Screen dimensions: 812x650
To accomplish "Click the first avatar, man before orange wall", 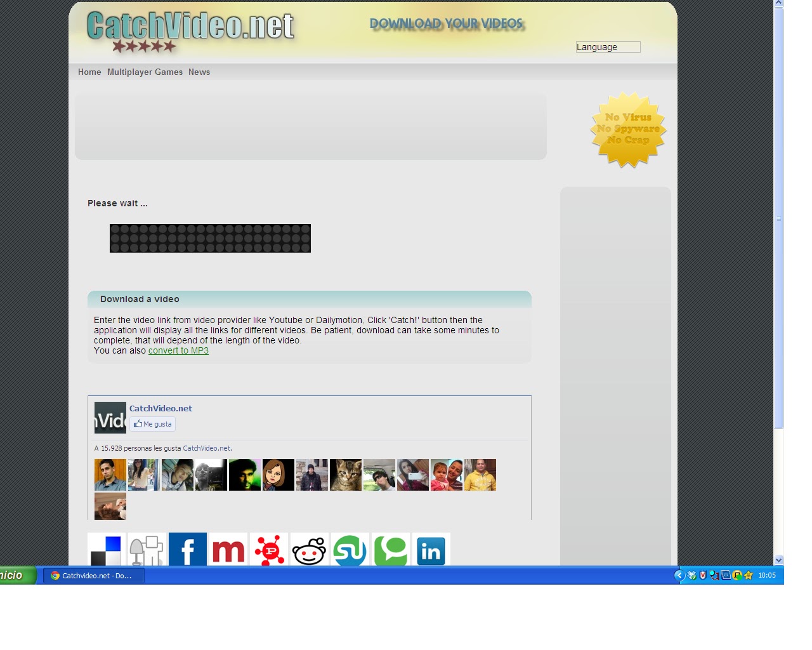I will 110,475.
